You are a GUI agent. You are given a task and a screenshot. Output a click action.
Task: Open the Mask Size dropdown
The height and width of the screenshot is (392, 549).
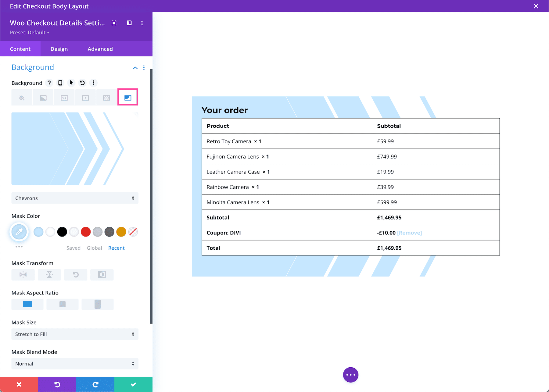75,334
